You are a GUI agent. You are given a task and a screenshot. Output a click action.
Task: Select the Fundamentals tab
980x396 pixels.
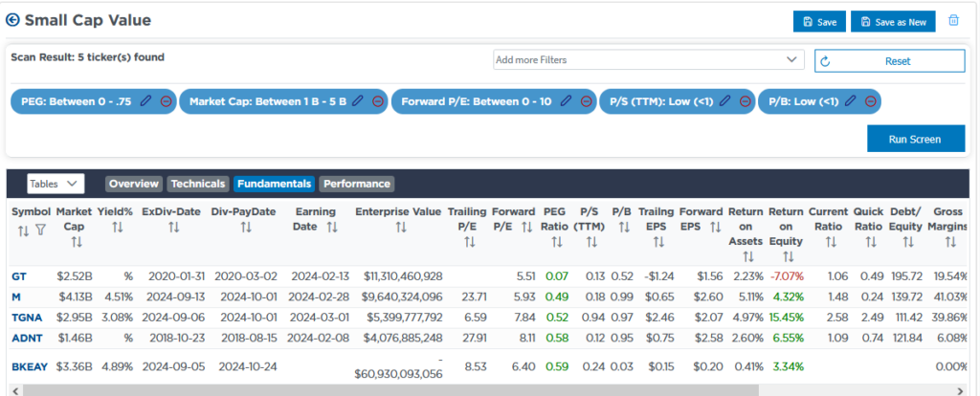275,184
